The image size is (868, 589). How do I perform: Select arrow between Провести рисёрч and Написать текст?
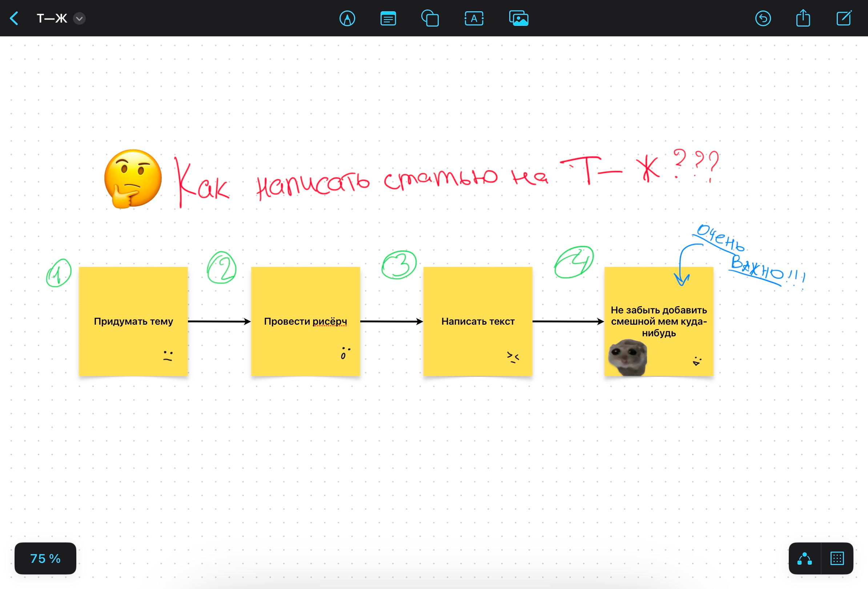(392, 321)
